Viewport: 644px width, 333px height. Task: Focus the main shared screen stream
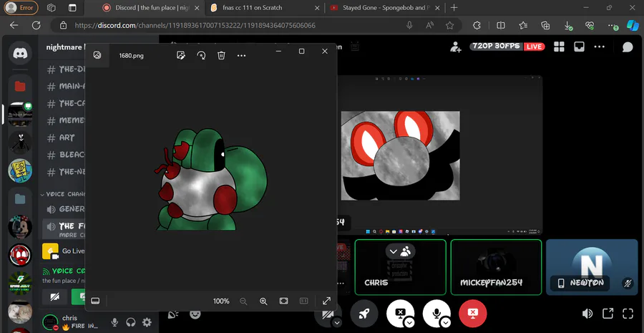439,155
